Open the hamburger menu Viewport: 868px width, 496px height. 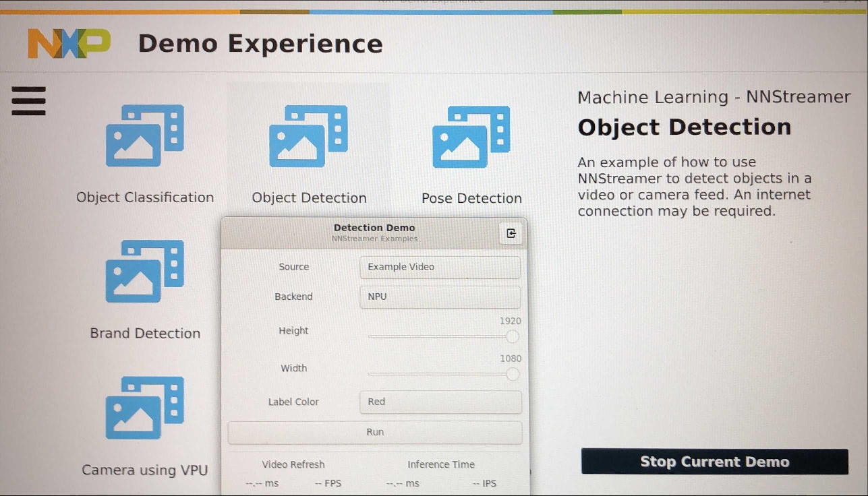(x=28, y=101)
